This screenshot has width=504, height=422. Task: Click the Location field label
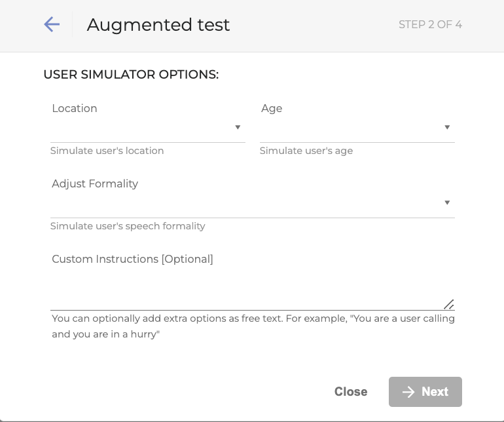pyautogui.click(x=75, y=109)
